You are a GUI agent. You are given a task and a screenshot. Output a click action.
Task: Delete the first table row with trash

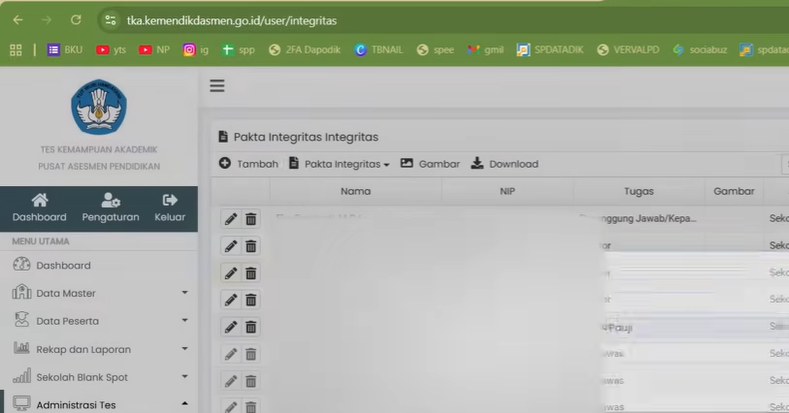pyautogui.click(x=251, y=219)
